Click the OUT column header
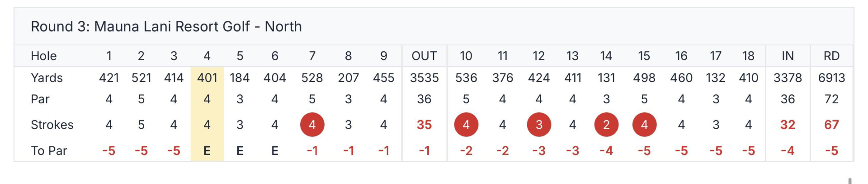The width and height of the screenshot is (868, 184). point(424,56)
